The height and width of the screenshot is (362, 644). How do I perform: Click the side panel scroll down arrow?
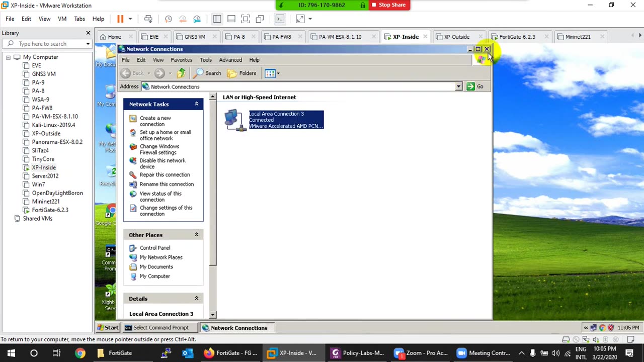coord(213,315)
